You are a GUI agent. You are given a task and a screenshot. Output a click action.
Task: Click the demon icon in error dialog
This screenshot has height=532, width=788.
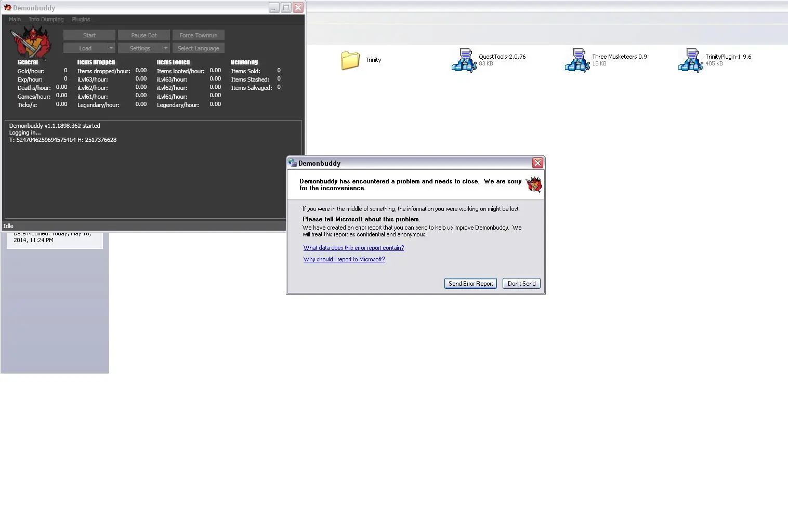(533, 184)
